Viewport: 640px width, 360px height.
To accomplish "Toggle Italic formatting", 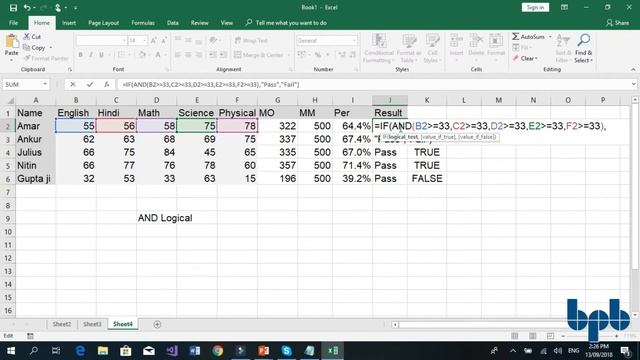I will click(x=91, y=55).
